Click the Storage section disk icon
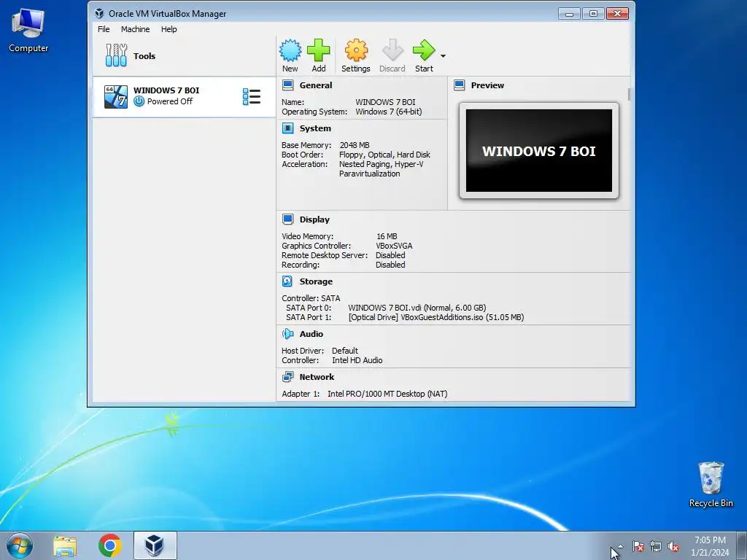The height and width of the screenshot is (560, 747). click(287, 281)
